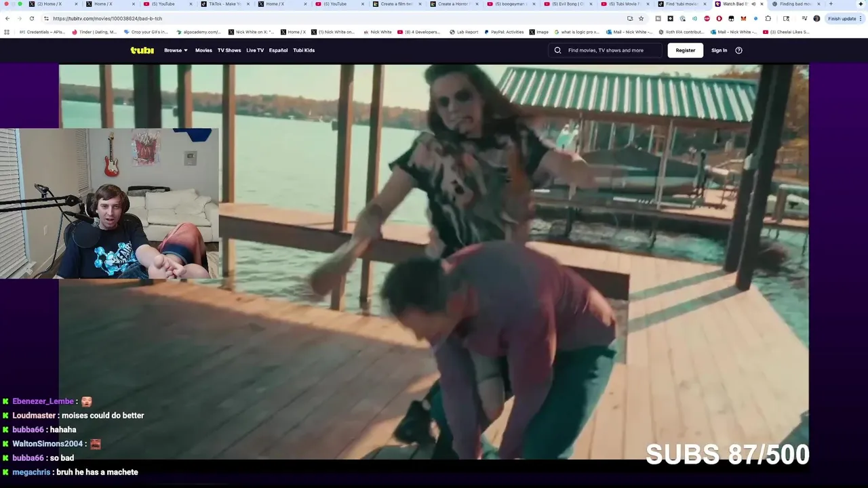
Task: Open the what is logic pro x bookmark
Action: (x=576, y=32)
